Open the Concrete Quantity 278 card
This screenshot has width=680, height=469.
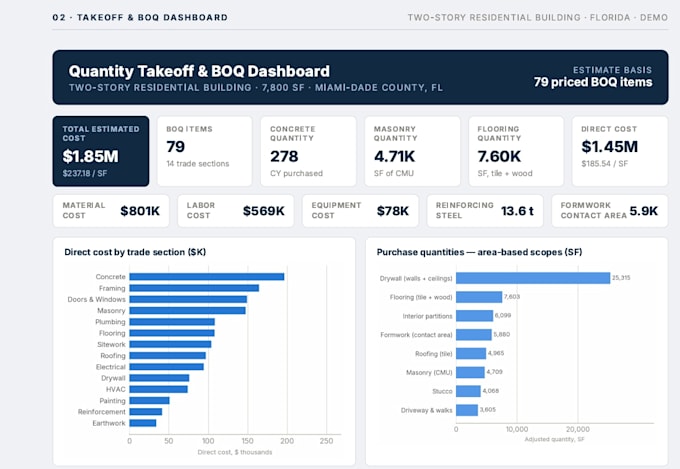coord(308,151)
